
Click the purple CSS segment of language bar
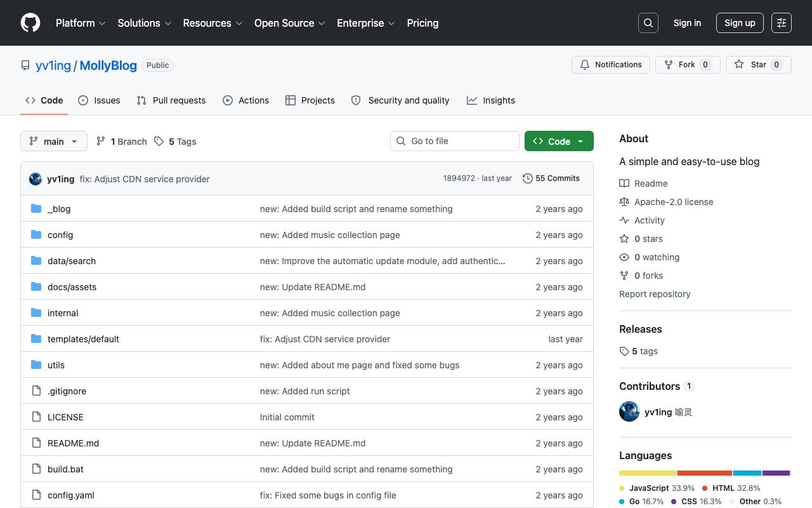[776, 473]
